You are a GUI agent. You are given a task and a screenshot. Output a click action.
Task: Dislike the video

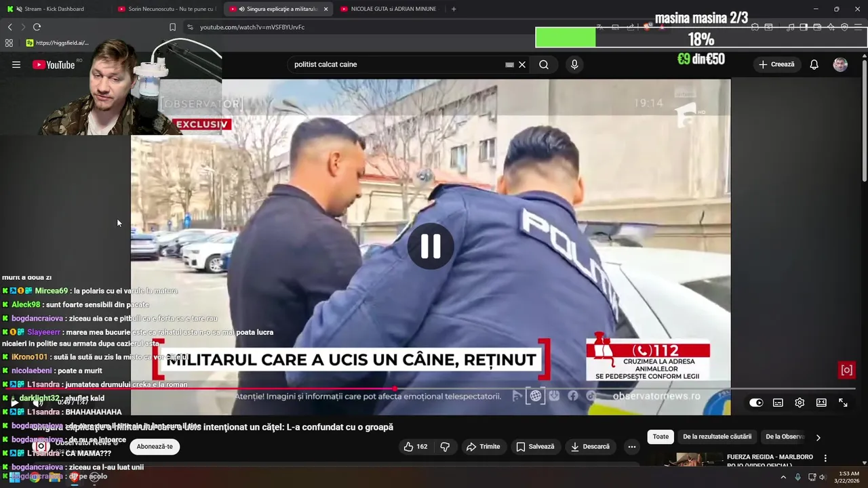point(445,447)
